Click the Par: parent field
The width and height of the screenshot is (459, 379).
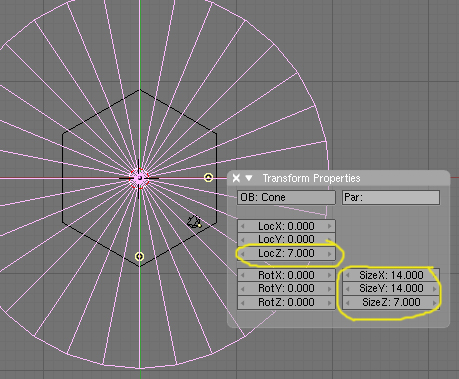(391, 197)
